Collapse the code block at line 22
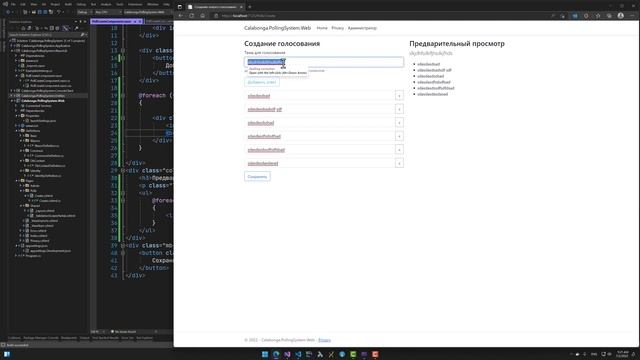 pos(123,118)
